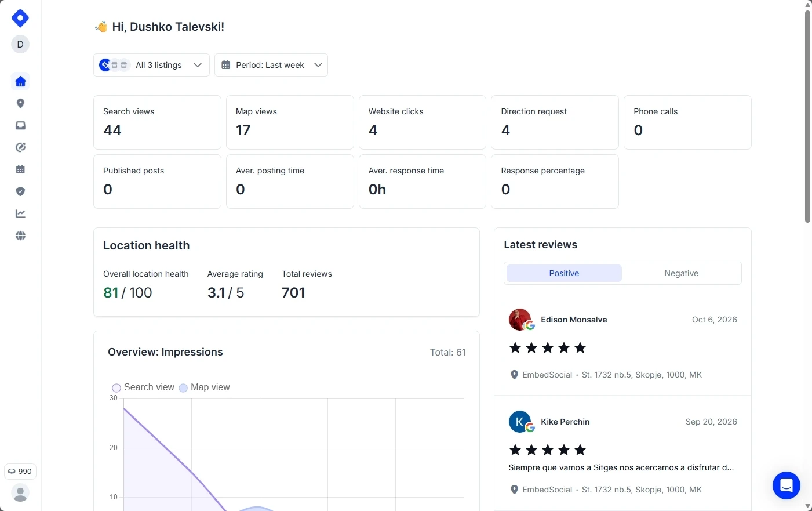
Task: Open the line chart analytics icon
Action: point(20,214)
